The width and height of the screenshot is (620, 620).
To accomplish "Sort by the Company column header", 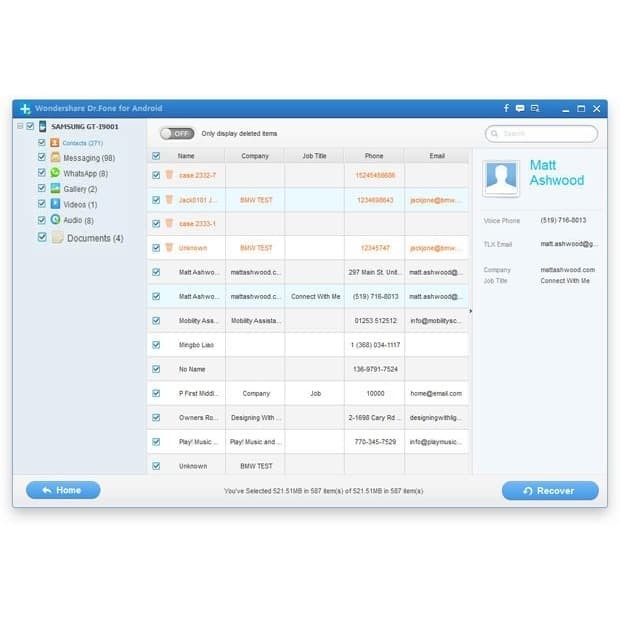I will click(x=255, y=156).
